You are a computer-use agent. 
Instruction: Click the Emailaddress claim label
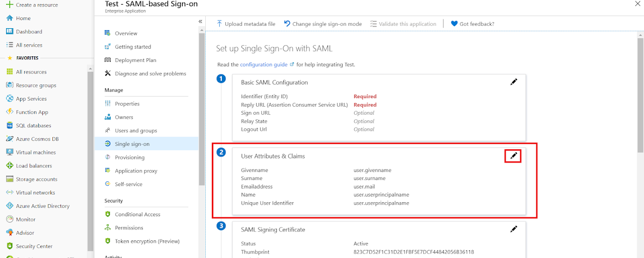[257, 187]
